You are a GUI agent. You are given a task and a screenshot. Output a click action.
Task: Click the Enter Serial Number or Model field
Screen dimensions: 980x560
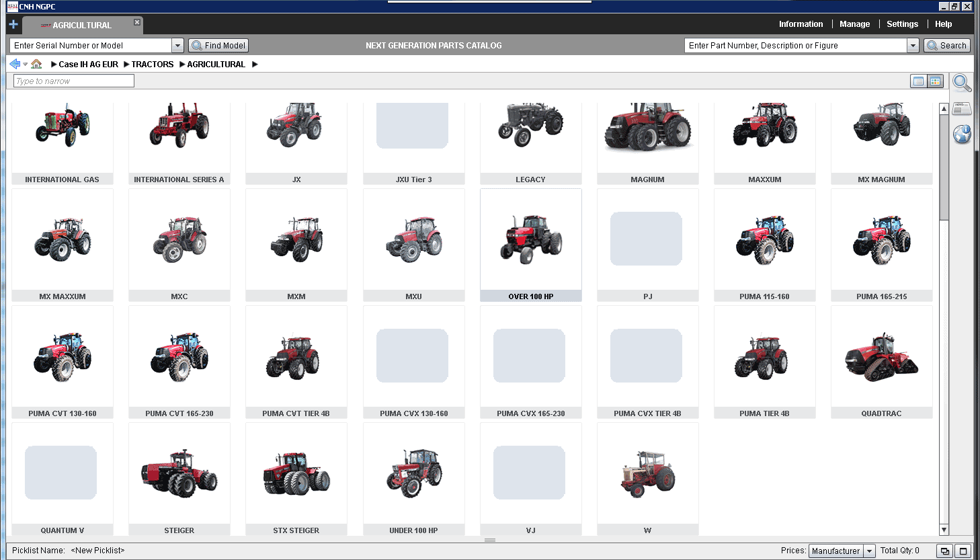[x=91, y=46]
